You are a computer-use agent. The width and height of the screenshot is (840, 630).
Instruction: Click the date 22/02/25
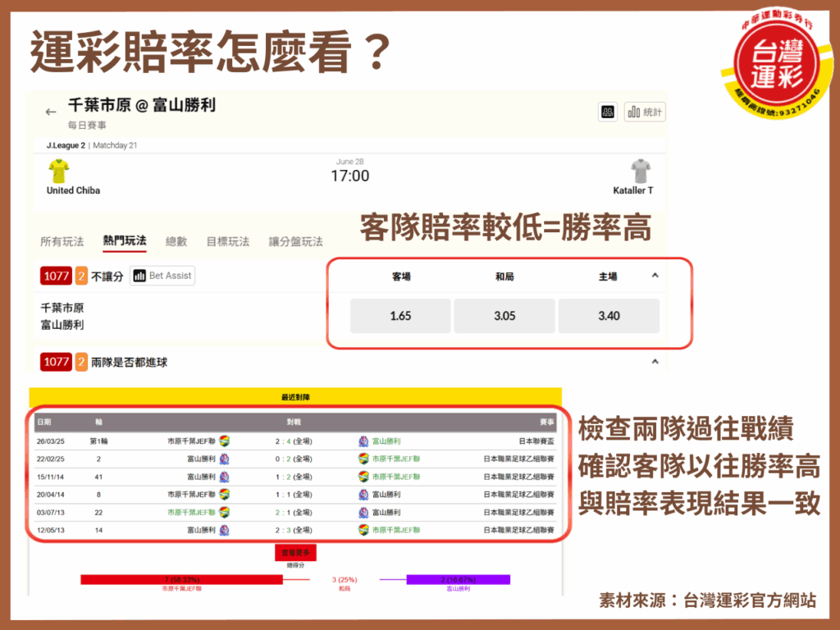coord(50,459)
